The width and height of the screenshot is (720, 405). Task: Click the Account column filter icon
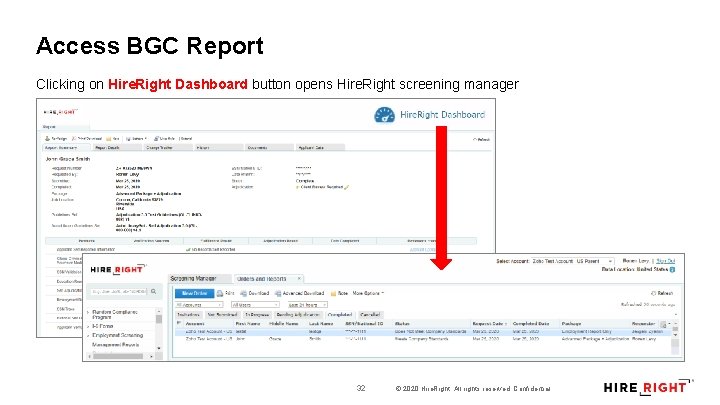point(179,323)
